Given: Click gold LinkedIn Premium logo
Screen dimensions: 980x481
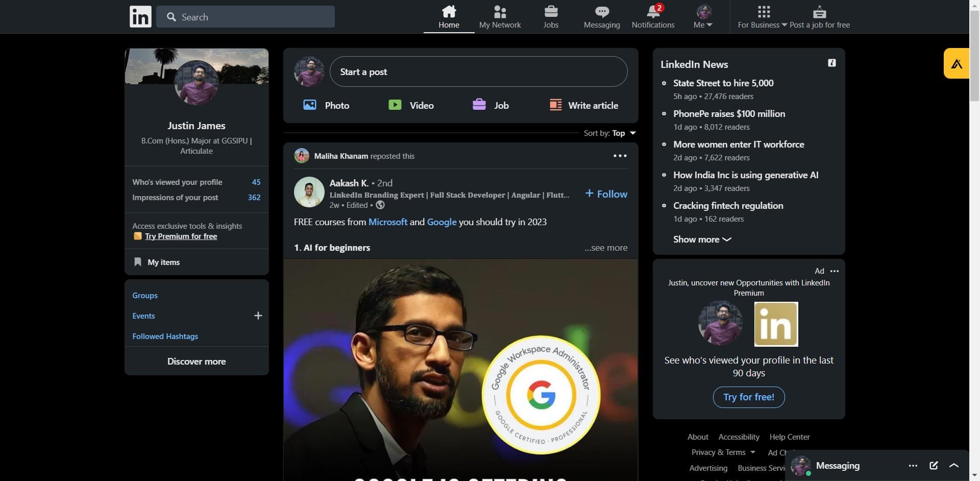Looking at the screenshot, I should (776, 324).
